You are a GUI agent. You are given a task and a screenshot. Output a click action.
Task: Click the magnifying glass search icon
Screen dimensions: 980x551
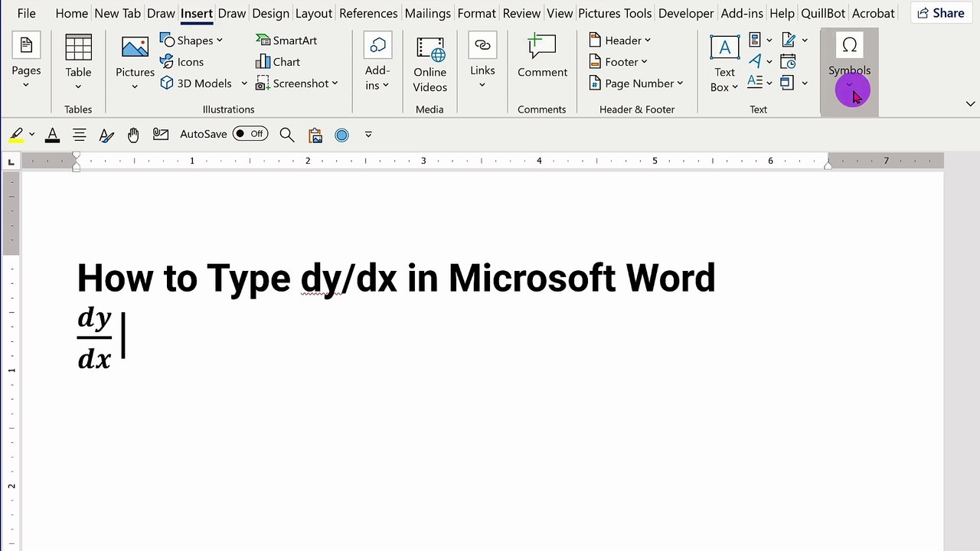287,135
